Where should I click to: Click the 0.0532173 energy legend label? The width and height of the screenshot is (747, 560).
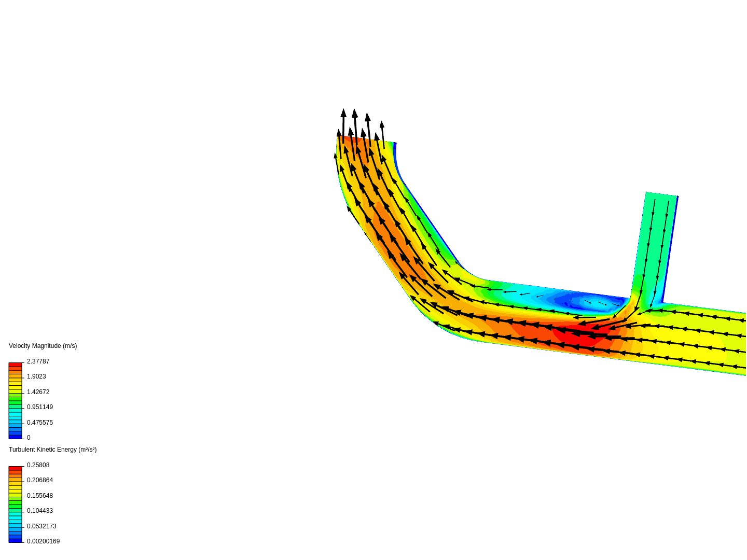pos(41,526)
